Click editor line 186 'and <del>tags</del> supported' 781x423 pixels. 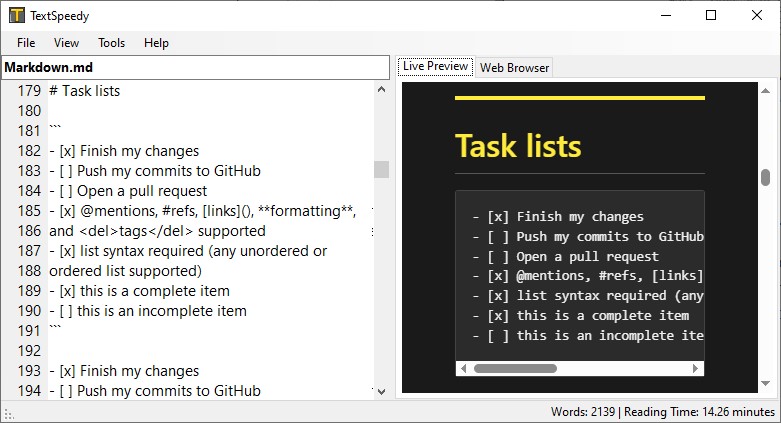pos(157,231)
